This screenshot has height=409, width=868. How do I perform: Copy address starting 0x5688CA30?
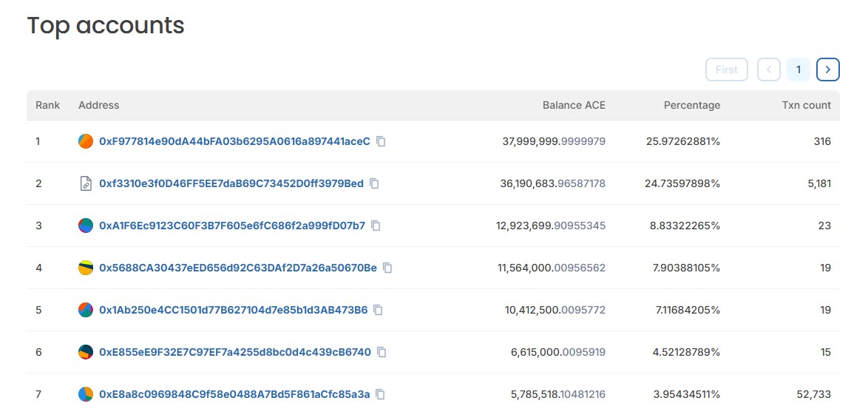pos(387,268)
